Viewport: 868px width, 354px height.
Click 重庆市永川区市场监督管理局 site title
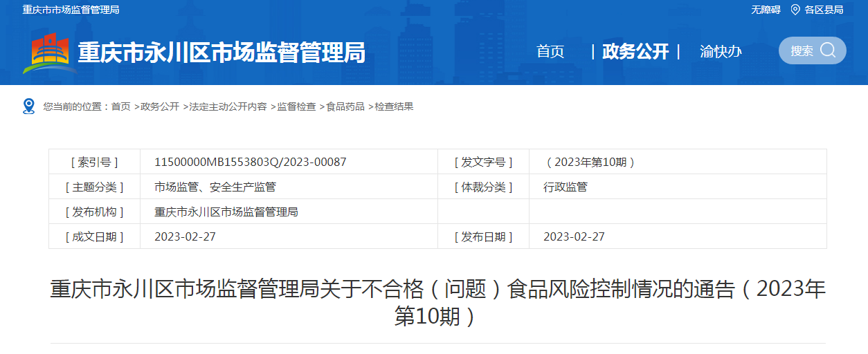[221, 53]
